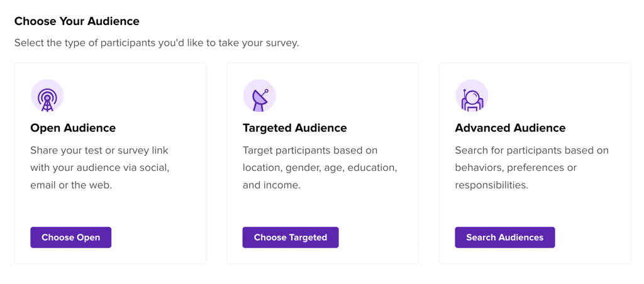Viewport: 644px width, 284px height.
Task: Open Search Audiences for advanced participants
Action: click(x=505, y=238)
